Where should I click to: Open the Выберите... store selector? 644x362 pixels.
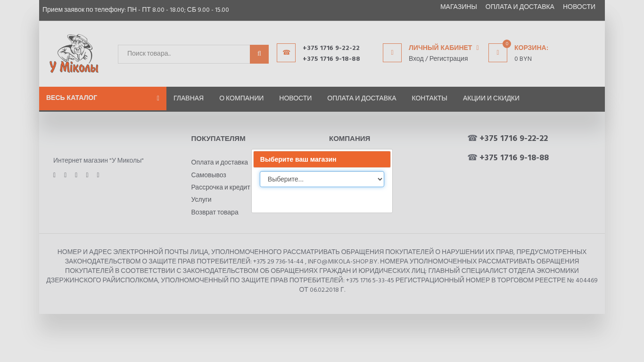(x=322, y=179)
